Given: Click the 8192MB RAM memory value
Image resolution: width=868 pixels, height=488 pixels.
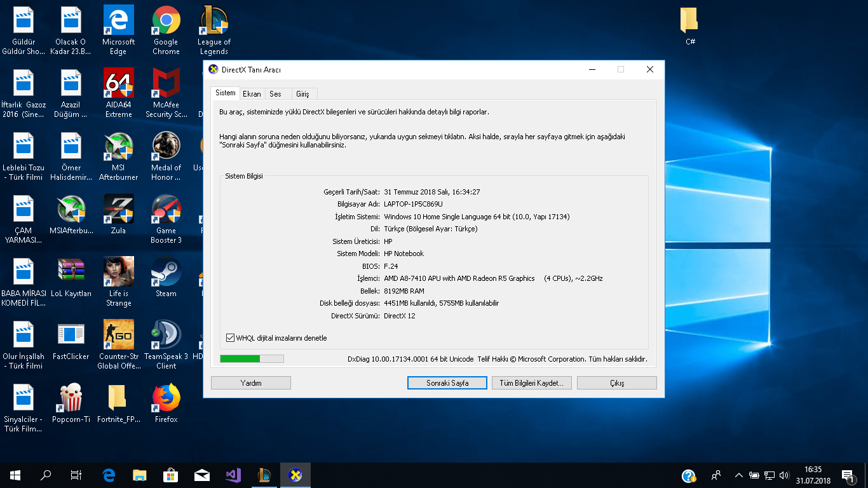Looking at the screenshot, I should click(x=404, y=291).
